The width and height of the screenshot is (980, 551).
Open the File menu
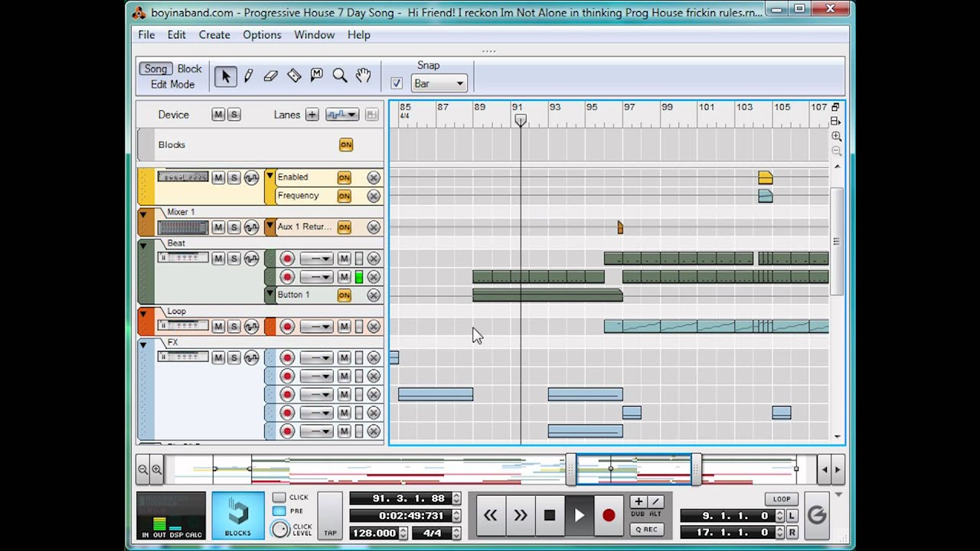(146, 34)
